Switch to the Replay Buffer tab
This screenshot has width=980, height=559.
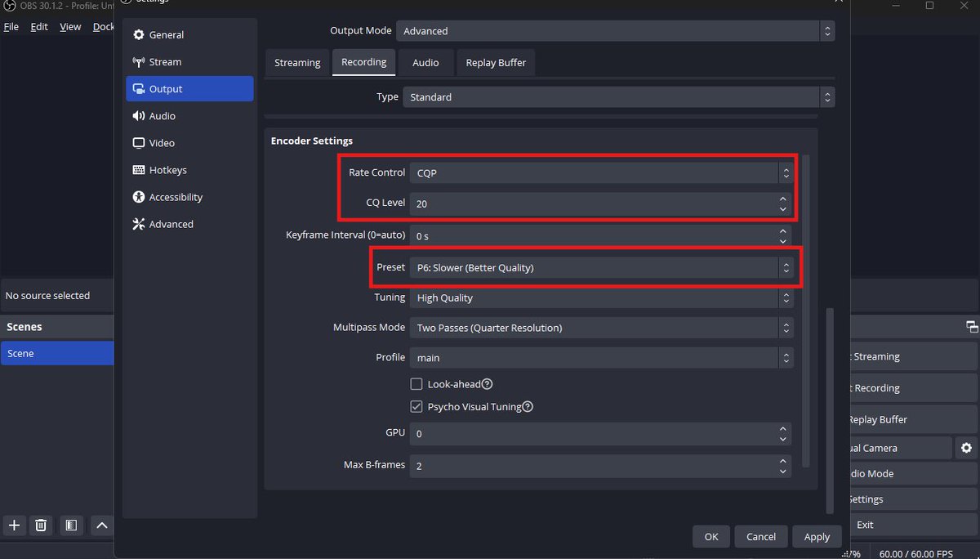496,62
